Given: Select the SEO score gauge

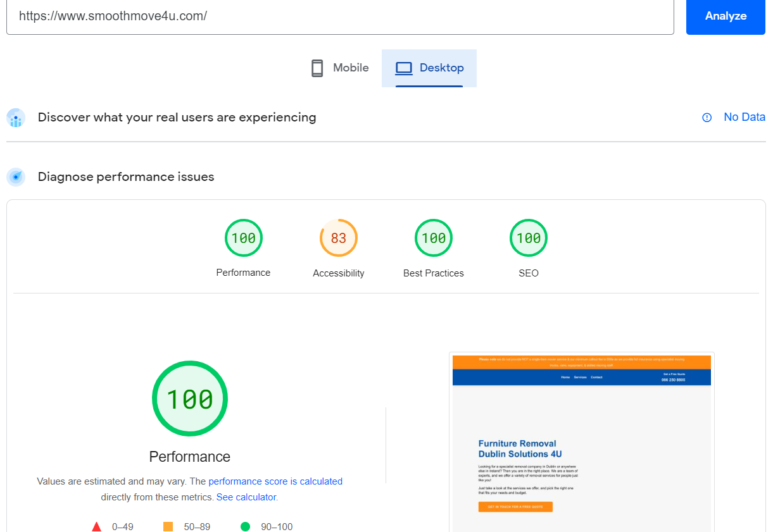Looking at the screenshot, I should [529, 238].
